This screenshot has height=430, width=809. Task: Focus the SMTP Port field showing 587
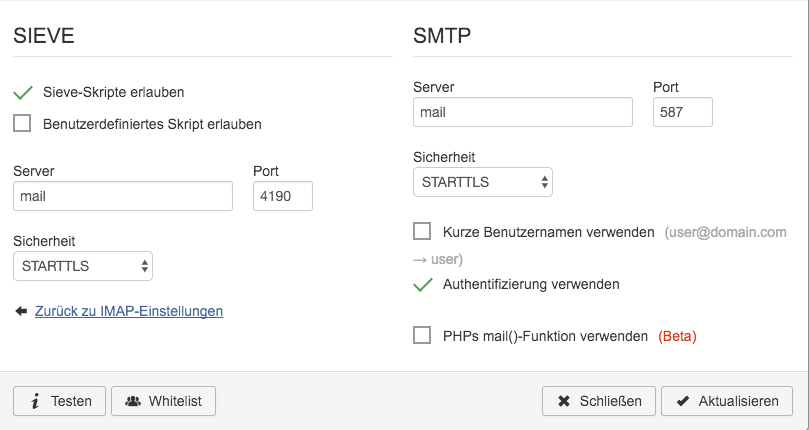pyautogui.click(x=683, y=112)
